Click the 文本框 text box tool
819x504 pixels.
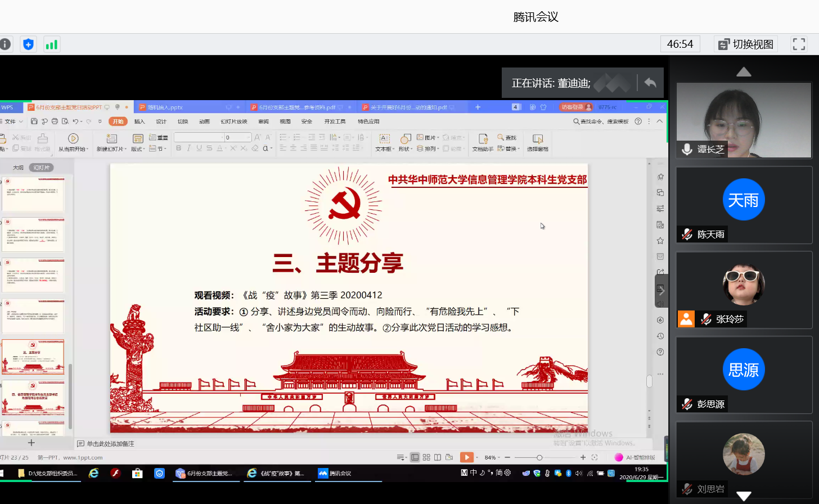[x=384, y=143]
